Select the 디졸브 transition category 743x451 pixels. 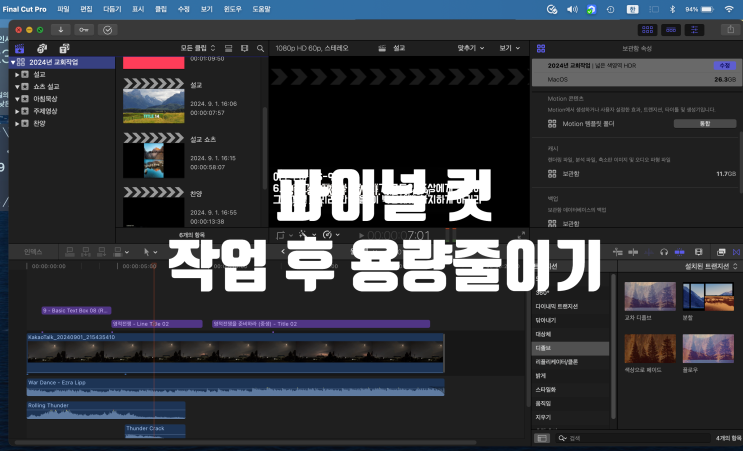click(x=570, y=348)
